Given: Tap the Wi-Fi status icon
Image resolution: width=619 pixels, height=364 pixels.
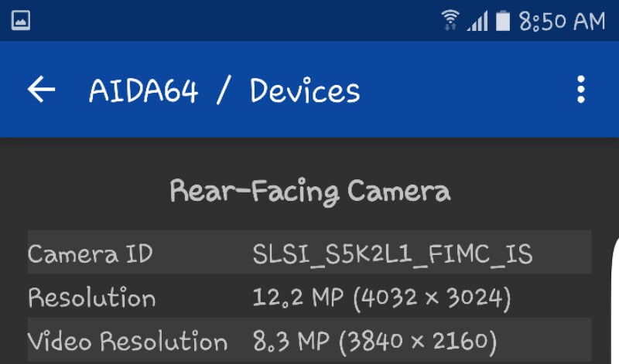Looking at the screenshot, I should (450, 20).
